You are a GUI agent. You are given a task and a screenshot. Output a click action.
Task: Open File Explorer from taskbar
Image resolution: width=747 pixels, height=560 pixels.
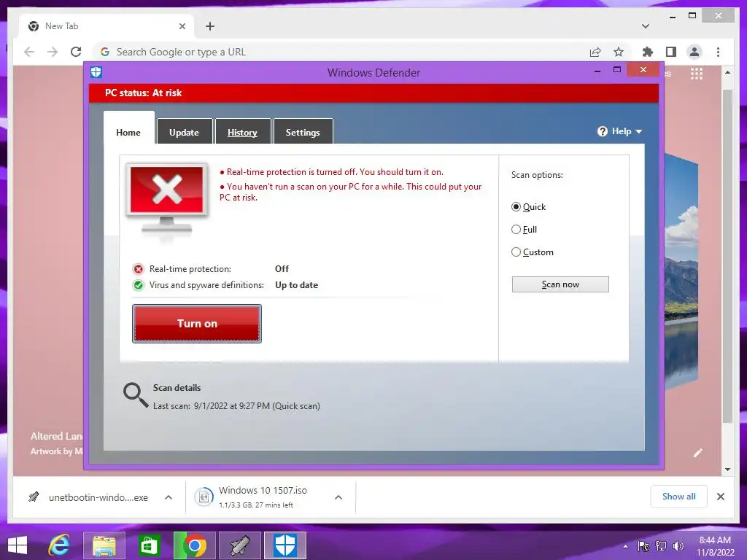[x=104, y=545]
